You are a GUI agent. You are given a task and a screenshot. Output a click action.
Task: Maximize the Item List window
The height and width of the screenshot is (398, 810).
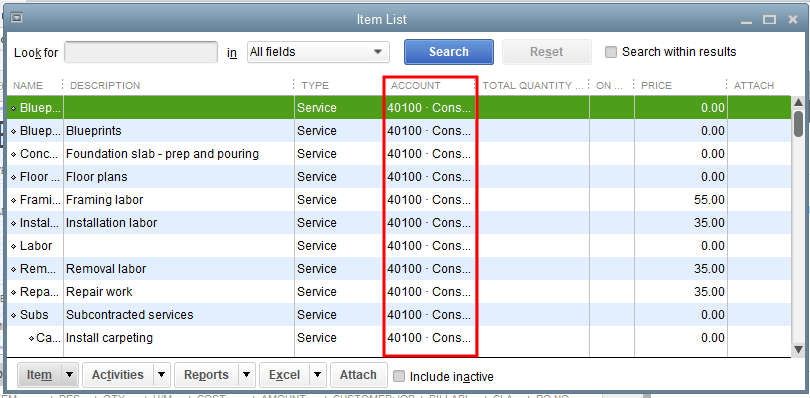(770, 20)
